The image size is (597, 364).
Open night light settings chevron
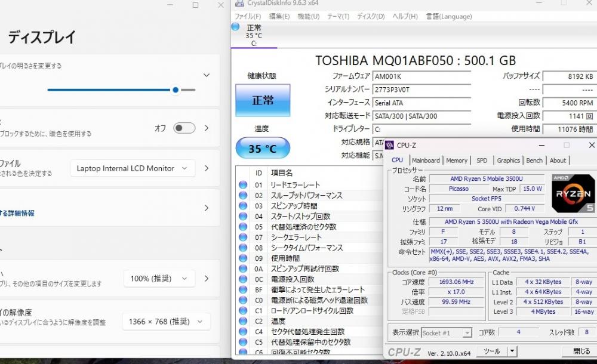pyautogui.click(x=207, y=128)
